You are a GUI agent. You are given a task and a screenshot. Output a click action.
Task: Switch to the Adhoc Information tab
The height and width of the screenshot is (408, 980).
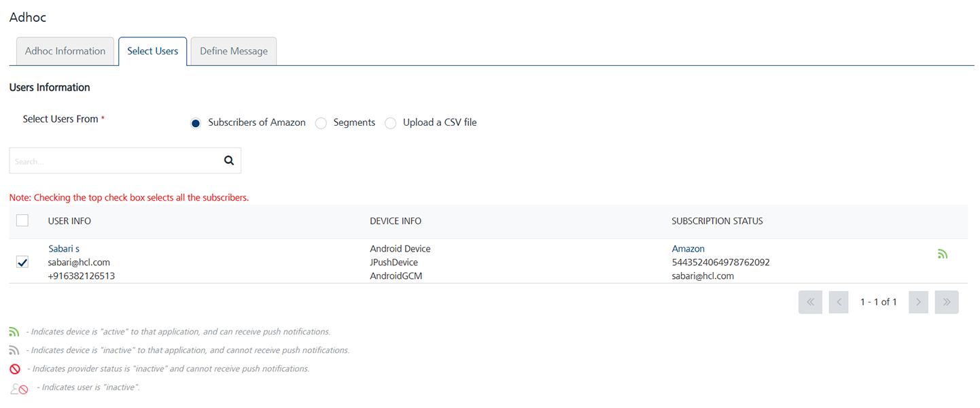tap(65, 51)
